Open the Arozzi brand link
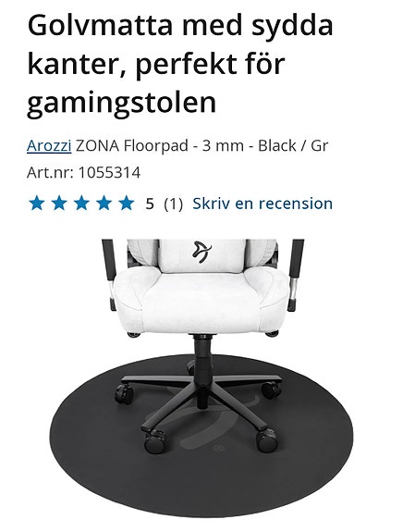This screenshot has height=532, width=403. click(x=49, y=146)
